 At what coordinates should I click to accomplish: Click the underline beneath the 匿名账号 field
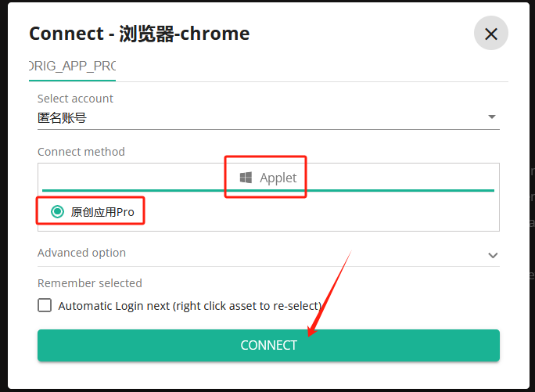268,129
